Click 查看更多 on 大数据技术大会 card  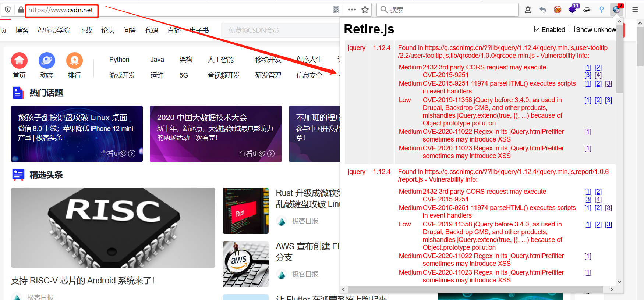point(252,154)
